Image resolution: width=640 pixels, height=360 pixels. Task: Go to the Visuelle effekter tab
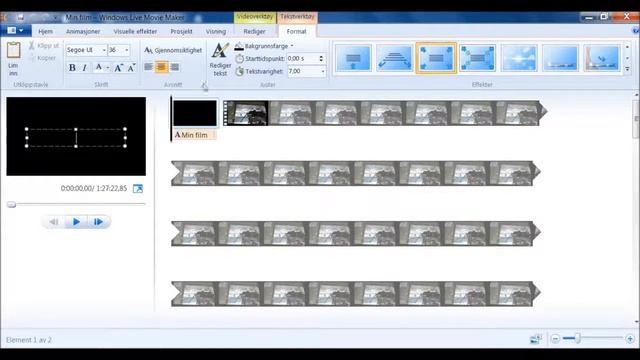coord(135,31)
